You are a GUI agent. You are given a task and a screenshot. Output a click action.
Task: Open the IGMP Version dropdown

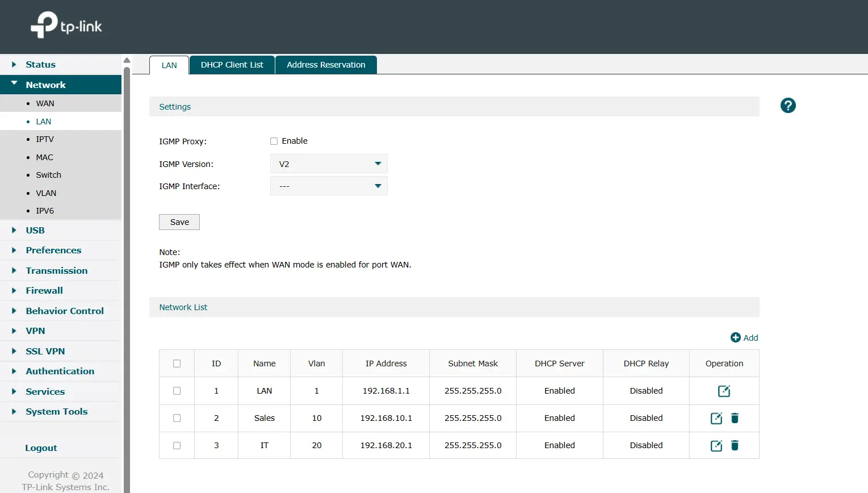coord(329,164)
